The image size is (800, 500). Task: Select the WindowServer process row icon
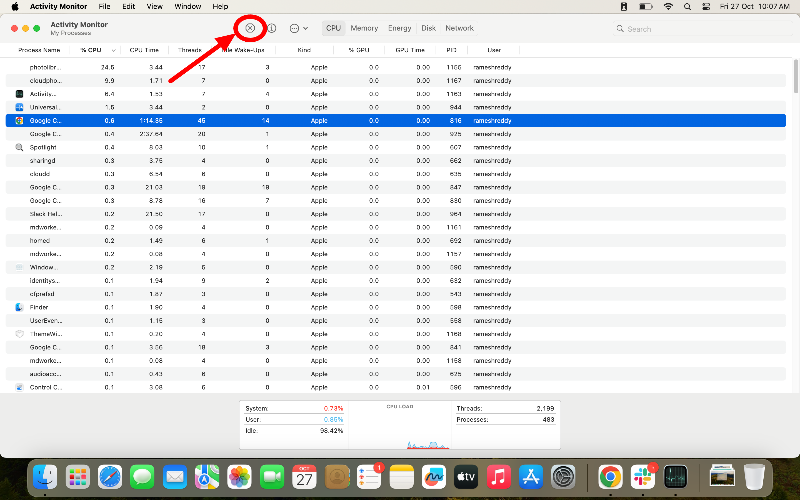(x=19, y=267)
